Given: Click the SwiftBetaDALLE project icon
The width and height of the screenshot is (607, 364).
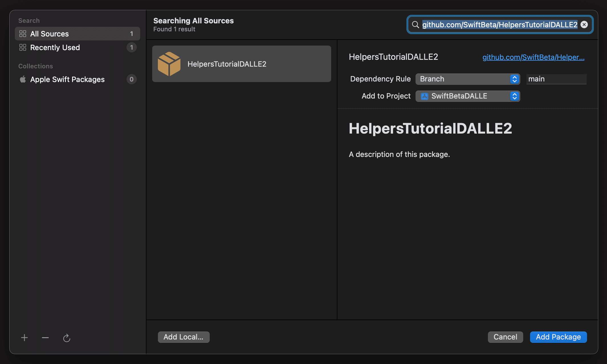Looking at the screenshot, I should [x=425, y=96].
